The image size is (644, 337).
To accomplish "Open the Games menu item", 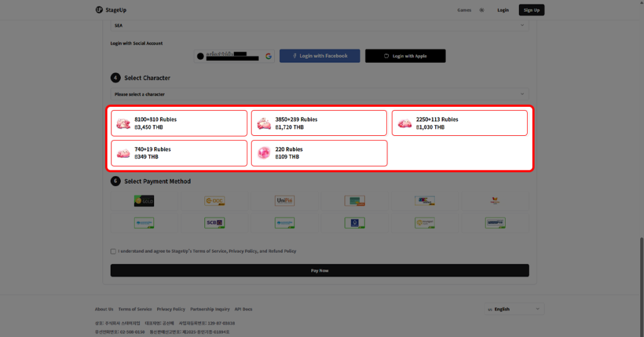I will click(464, 10).
